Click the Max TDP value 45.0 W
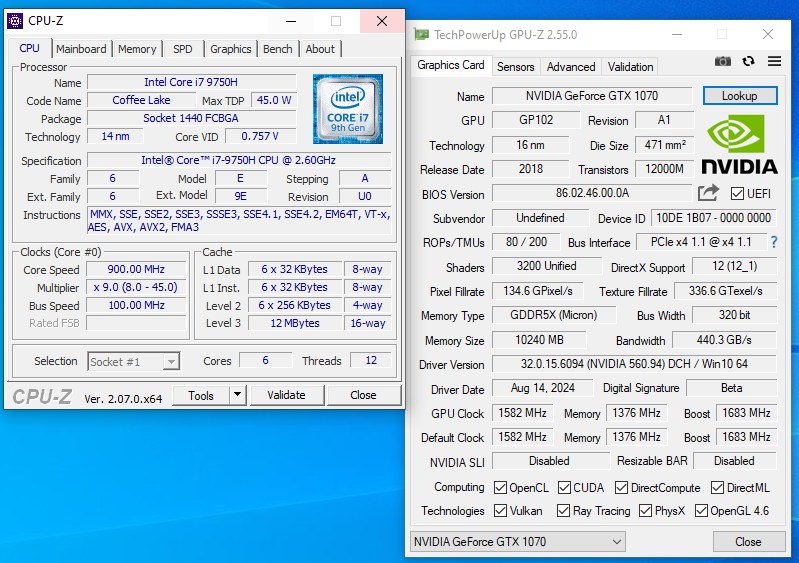 (274, 100)
